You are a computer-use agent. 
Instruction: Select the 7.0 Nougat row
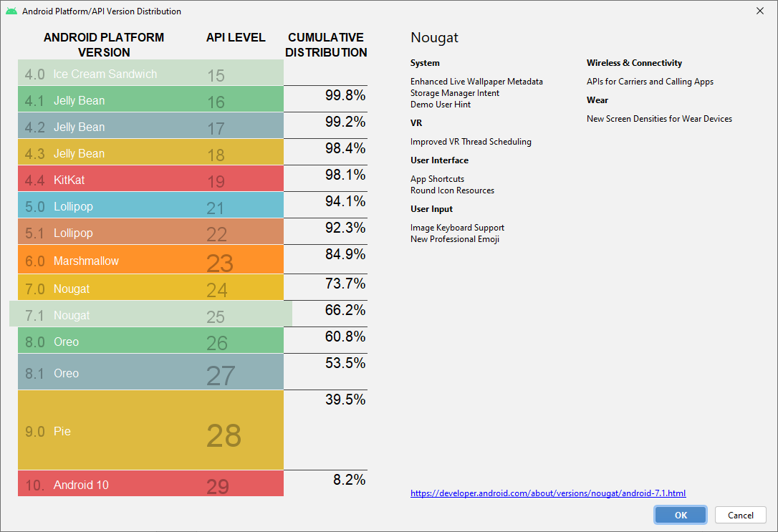tap(150, 288)
